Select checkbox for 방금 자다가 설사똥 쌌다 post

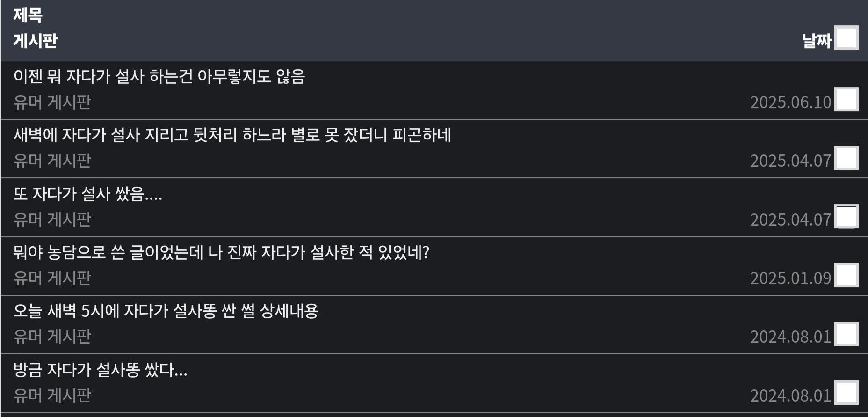846,393
